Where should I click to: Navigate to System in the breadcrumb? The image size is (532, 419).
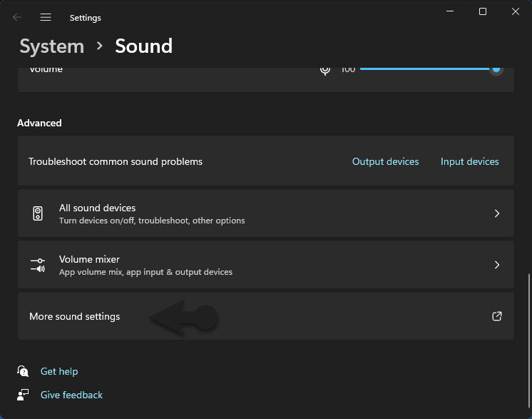[51, 46]
